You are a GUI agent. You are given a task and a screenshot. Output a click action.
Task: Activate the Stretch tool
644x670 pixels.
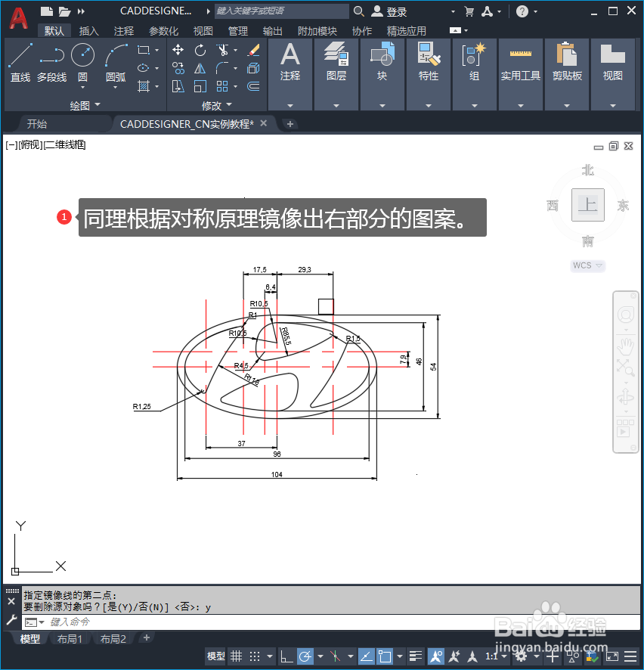(x=178, y=86)
